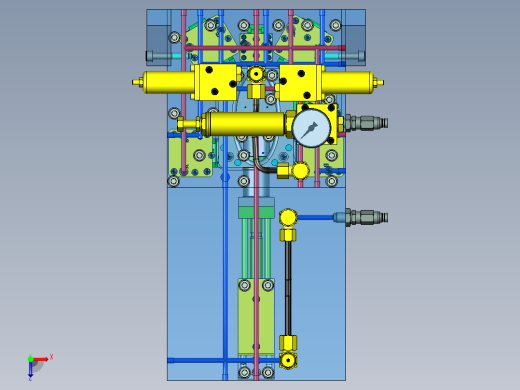Select the round pressure gauge dial
The width and height of the screenshot is (520, 390).
[311, 128]
